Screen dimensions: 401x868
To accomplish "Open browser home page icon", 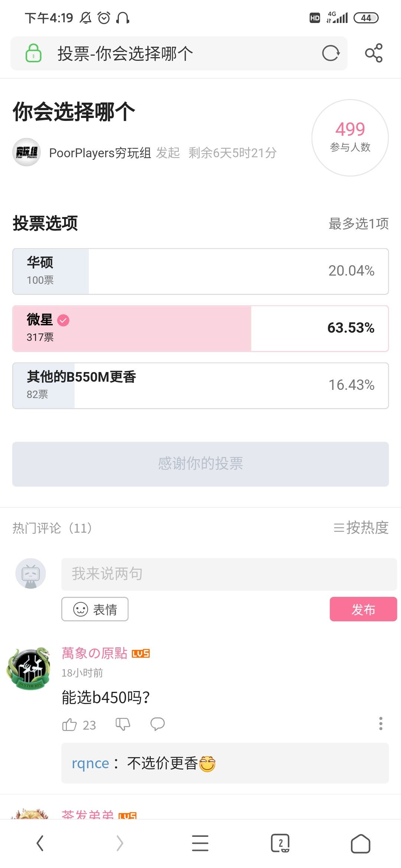I will click(x=361, y=844).
